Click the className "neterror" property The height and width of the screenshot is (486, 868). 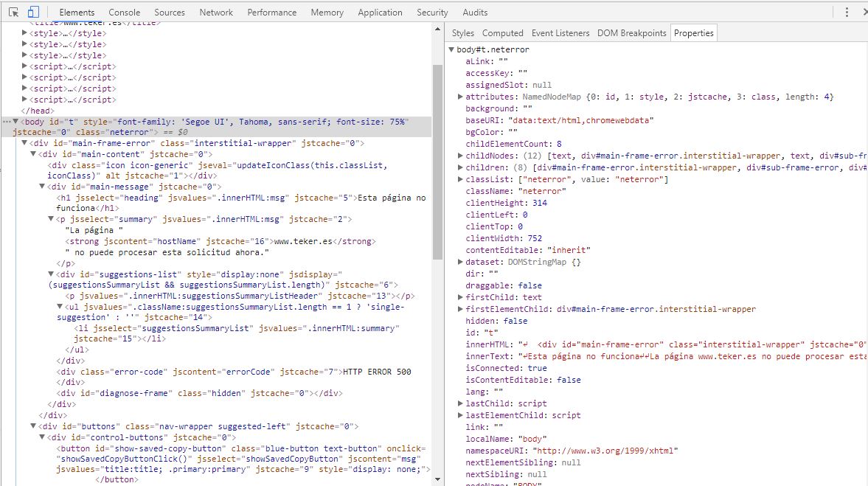pos(516,191)
